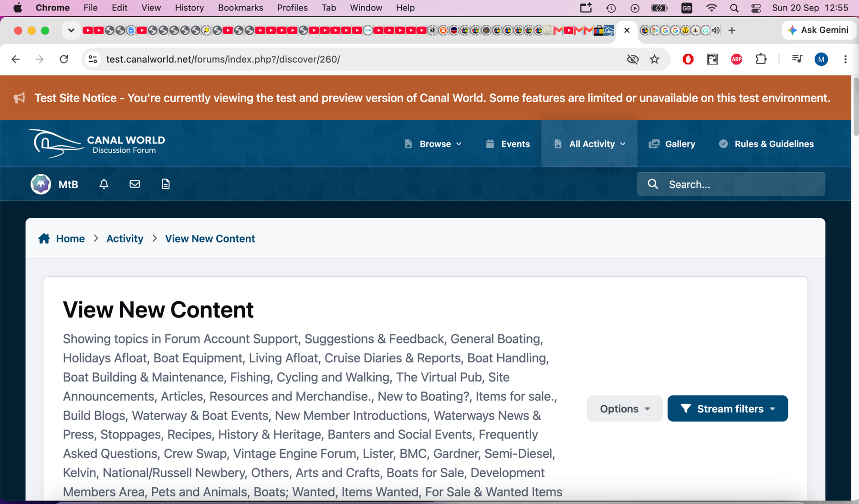859x504 pixels.
Task: Open the Profiles menu in menu bar
Action: pyautogui.click(x=292, y=8)
